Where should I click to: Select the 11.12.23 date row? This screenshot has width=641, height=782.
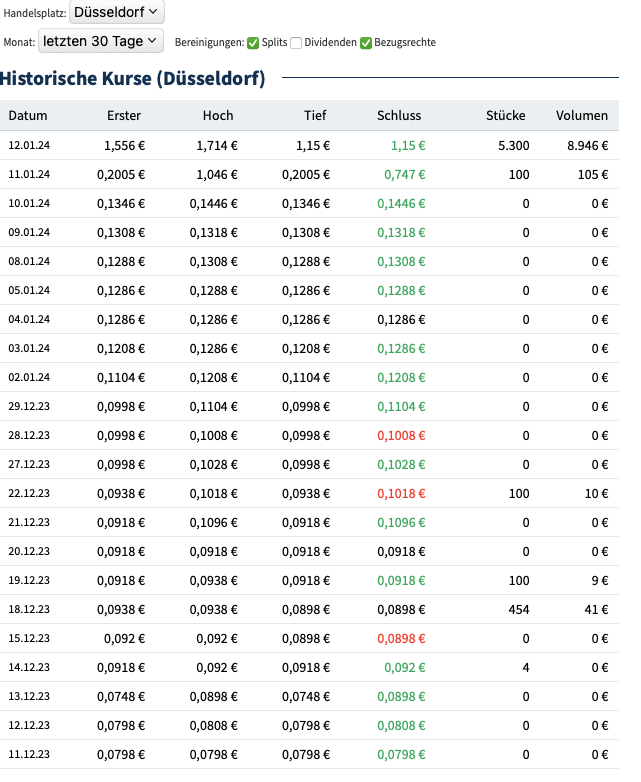[29, 754]
